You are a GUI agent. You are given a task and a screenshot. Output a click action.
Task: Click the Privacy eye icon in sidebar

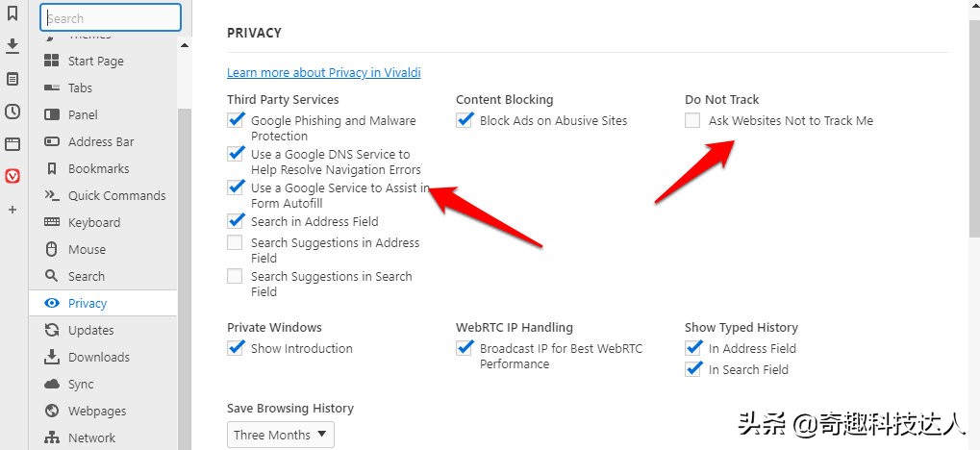[52, 303]
